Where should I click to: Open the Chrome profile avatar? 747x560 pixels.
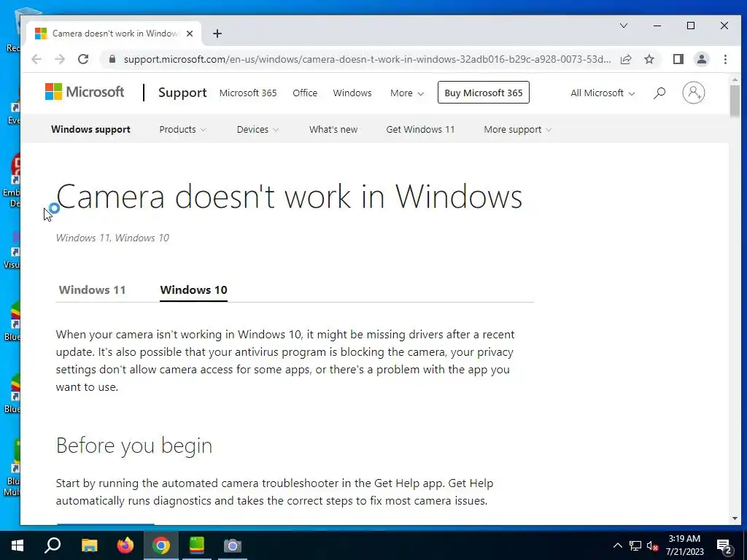tap(701, 59)
